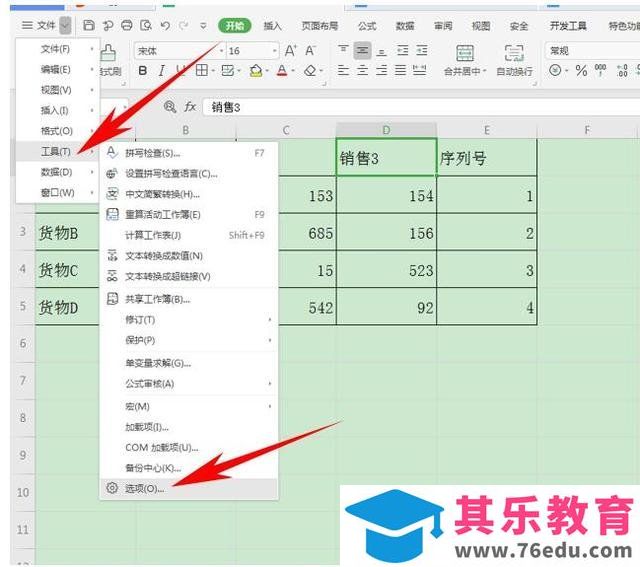The image size is (640, 567).
Task: Select the 开始 ribbon tab
Action: point(235,26)
